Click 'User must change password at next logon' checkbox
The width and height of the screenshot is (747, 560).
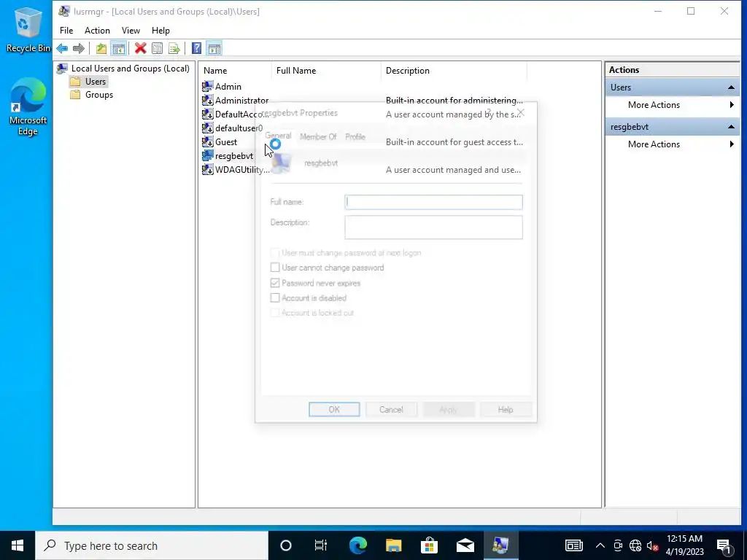[275, 253]
